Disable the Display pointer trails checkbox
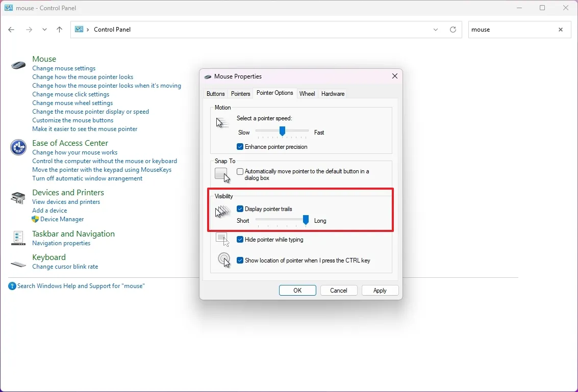Image resolution: width=578 pixels, height=392 pixels. (x=240, y=208)
